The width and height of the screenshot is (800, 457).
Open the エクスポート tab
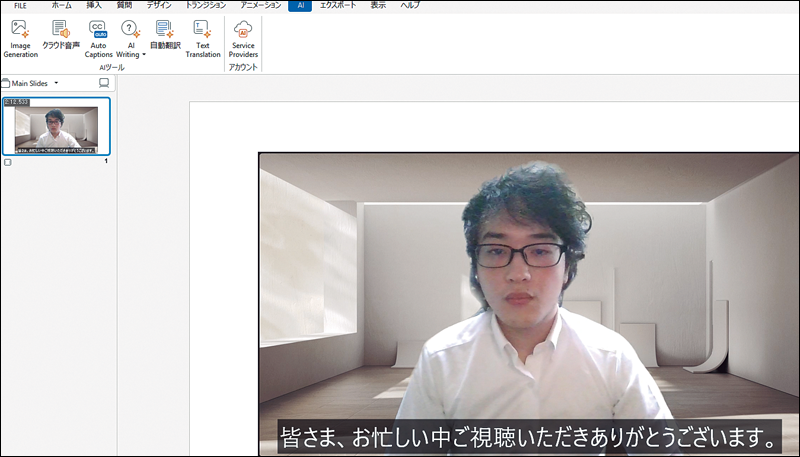point(338,5)
